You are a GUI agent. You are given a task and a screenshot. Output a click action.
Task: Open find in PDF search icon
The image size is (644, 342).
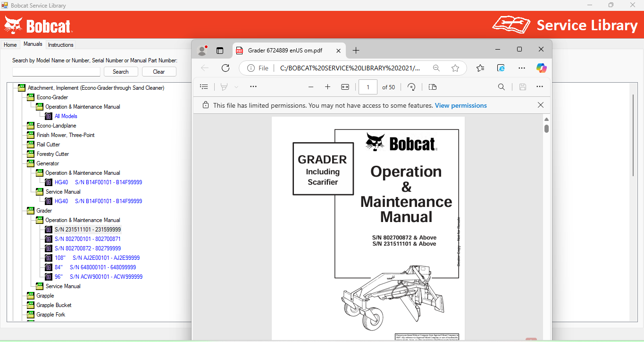(x=502, y=87)
